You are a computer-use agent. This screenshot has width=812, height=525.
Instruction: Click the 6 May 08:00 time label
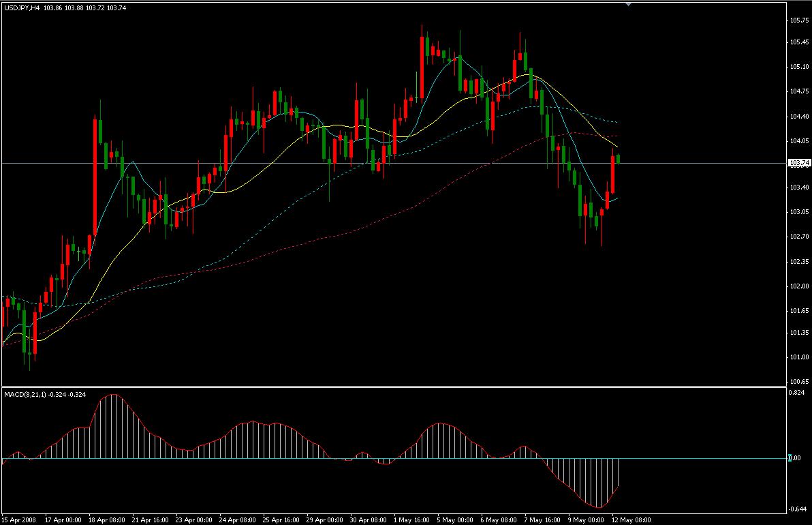498,520
